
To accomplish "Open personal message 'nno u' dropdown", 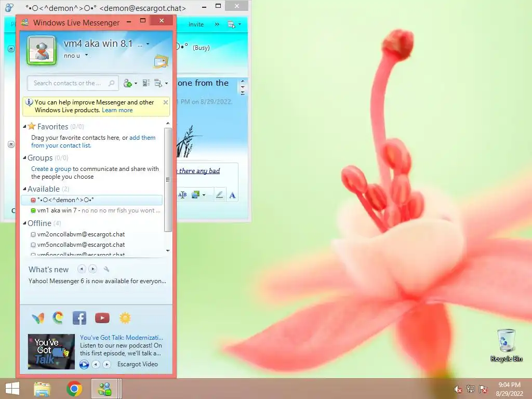I will 87,55.
